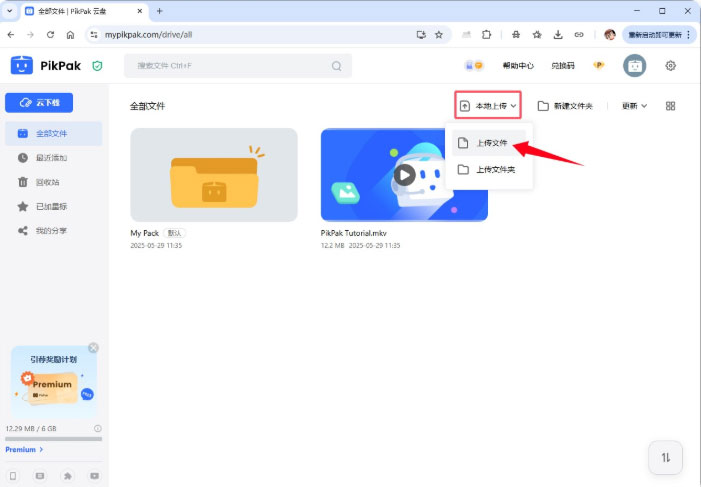The height and width of the screenshot is (487, 701).
Task: Click the Chrome profile avatar
Action: [x=609, y=34]
